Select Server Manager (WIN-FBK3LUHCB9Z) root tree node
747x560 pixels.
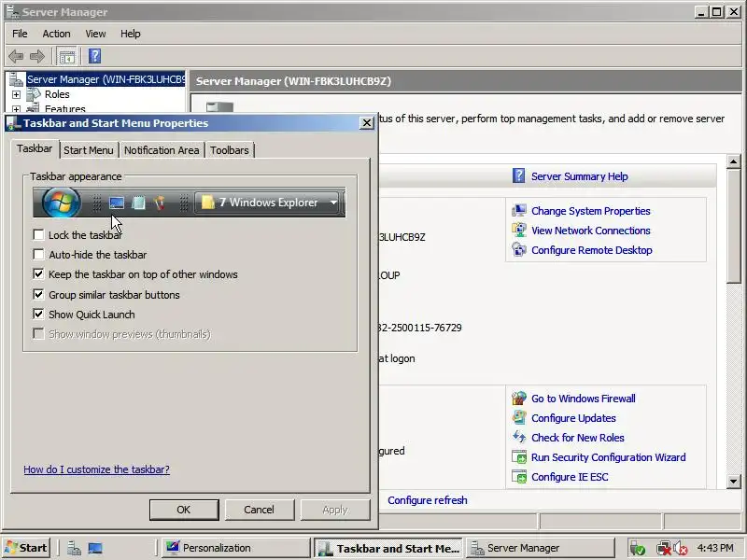click(x=106, y=79)
